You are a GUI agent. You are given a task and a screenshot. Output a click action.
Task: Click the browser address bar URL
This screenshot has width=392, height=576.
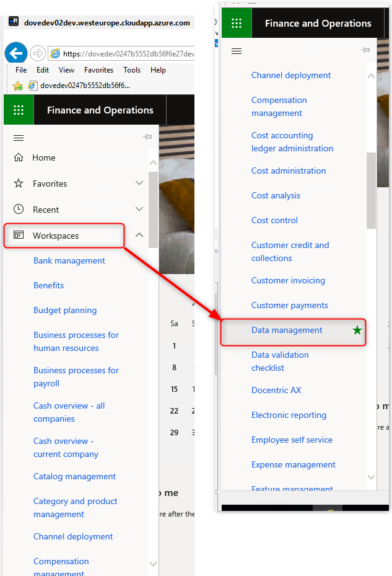128,54
